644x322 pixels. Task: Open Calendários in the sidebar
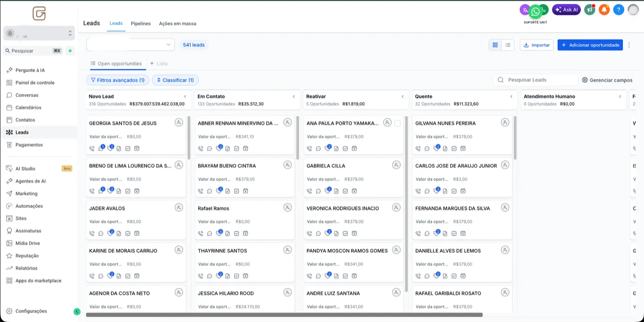[29, 108]
